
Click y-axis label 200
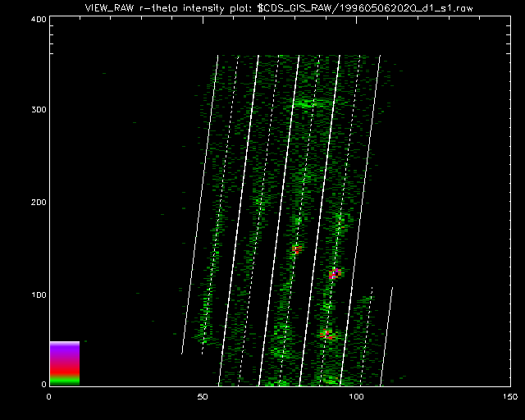(39, 203)
